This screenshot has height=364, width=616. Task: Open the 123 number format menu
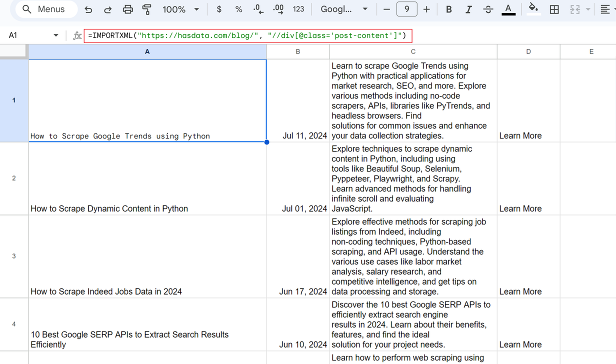(298, 9)
